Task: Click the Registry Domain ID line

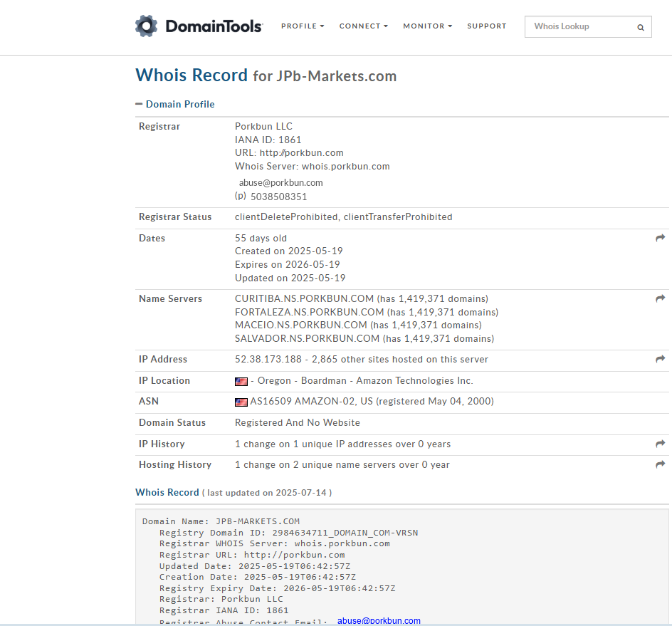Action: pos(288,533)
